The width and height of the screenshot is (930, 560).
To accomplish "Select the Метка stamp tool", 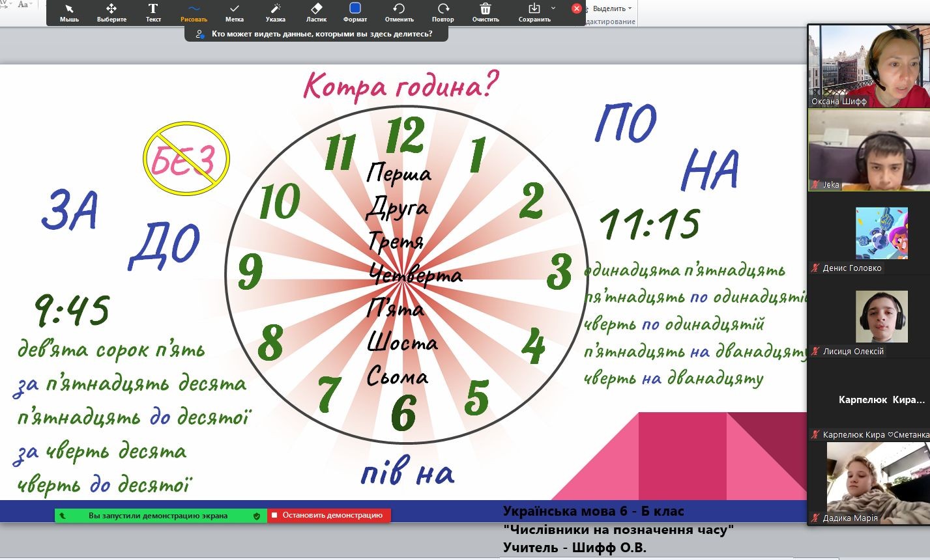I will (234, 12).
